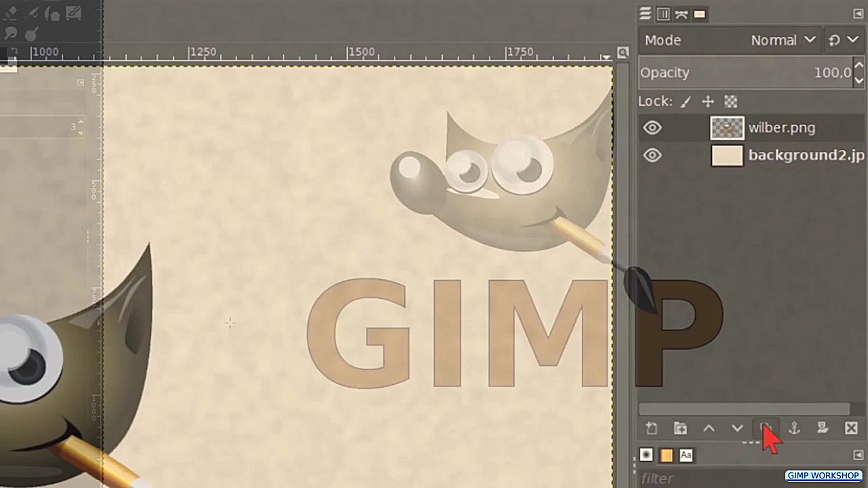Toggle lock position and size
The height and width of the screenshot is (488, 868).
coord(708,102)
